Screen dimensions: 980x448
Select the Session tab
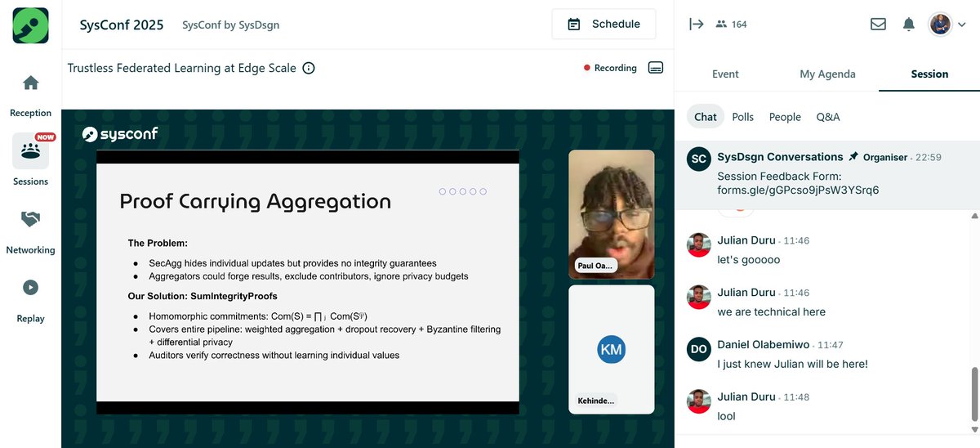929,74
